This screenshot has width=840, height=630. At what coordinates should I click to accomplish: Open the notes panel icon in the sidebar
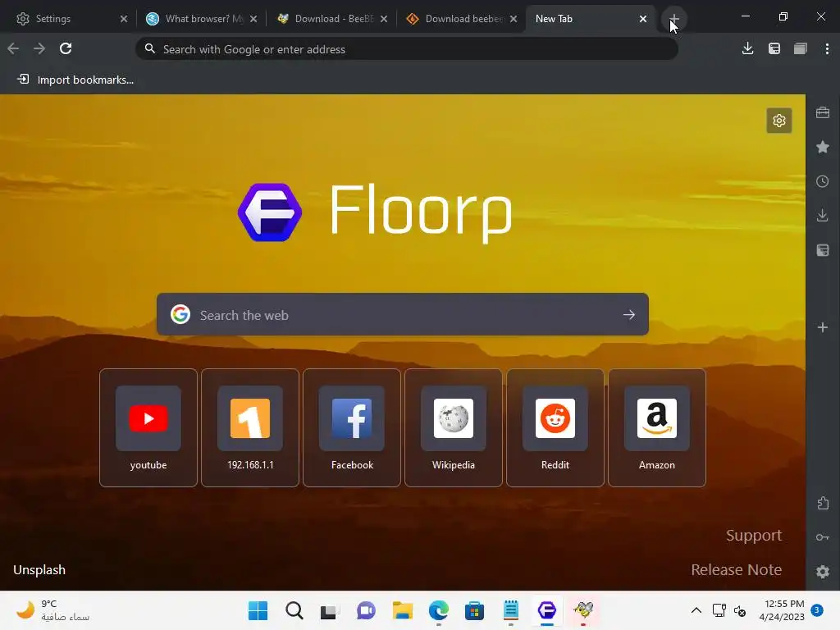coord(822,250)
